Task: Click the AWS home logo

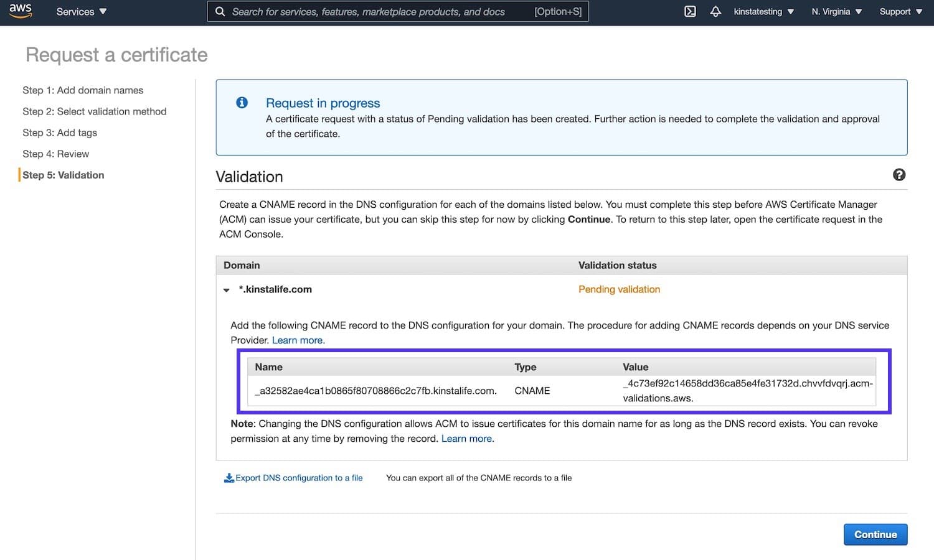Action: tap(21, 11)
